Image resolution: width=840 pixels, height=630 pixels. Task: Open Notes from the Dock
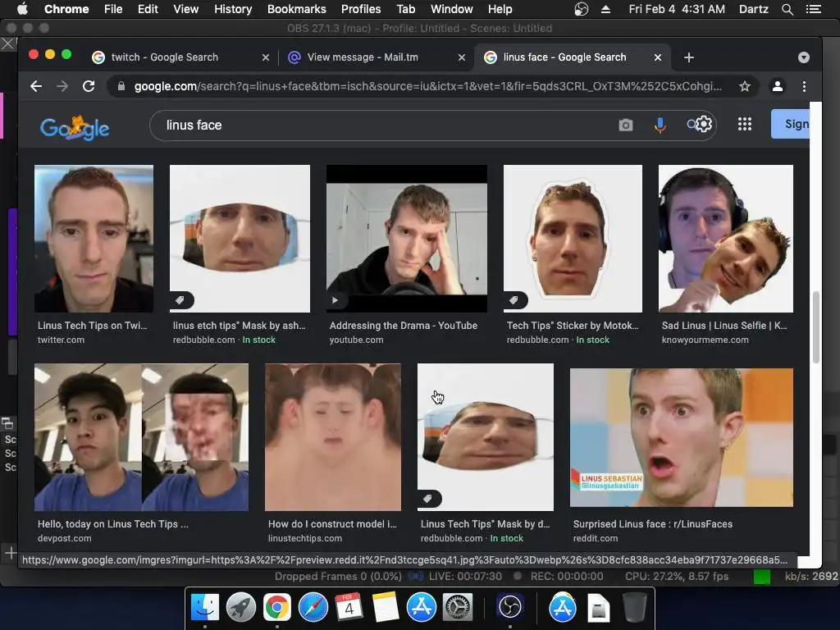pyautogui.click(x=386, y=607)
